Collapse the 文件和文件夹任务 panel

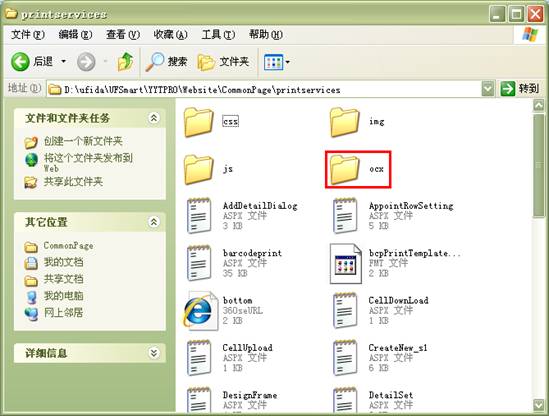point(154,118)
